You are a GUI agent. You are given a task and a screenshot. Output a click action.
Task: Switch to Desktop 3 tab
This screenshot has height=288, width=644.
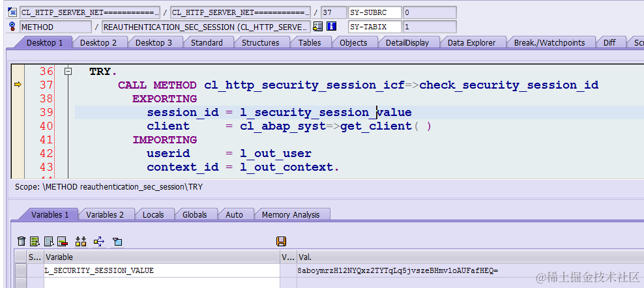(x=154, y=43)
